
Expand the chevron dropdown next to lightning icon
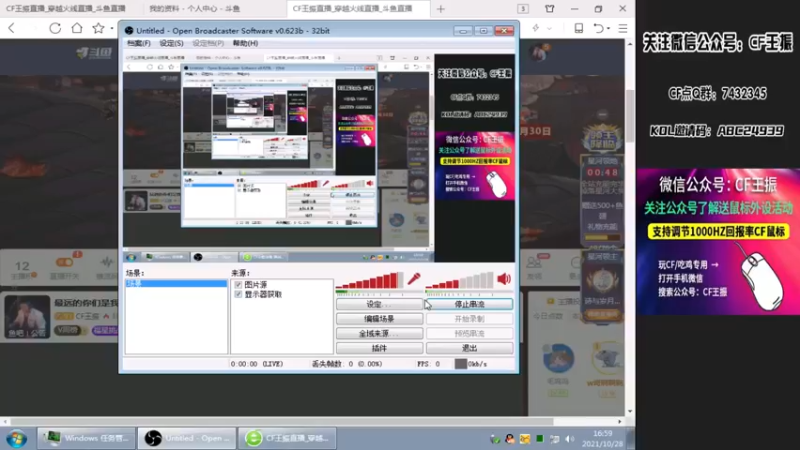point(549,29)
